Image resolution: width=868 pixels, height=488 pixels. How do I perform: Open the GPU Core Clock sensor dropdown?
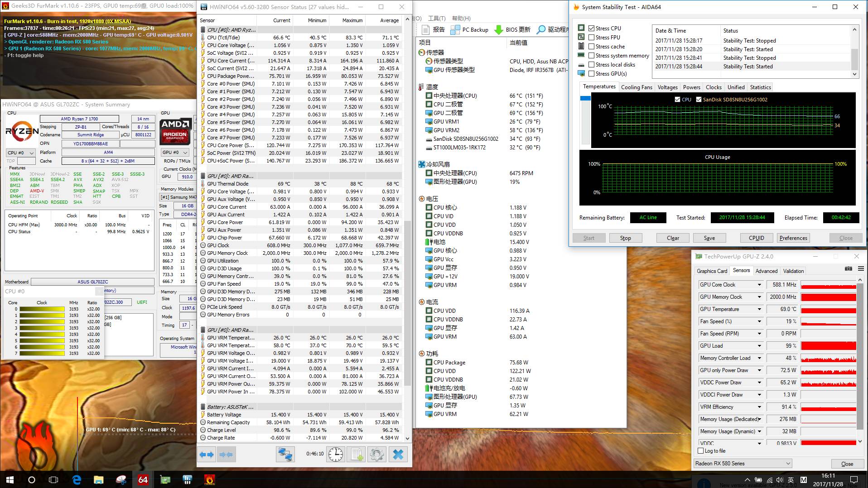pos(759,285)
